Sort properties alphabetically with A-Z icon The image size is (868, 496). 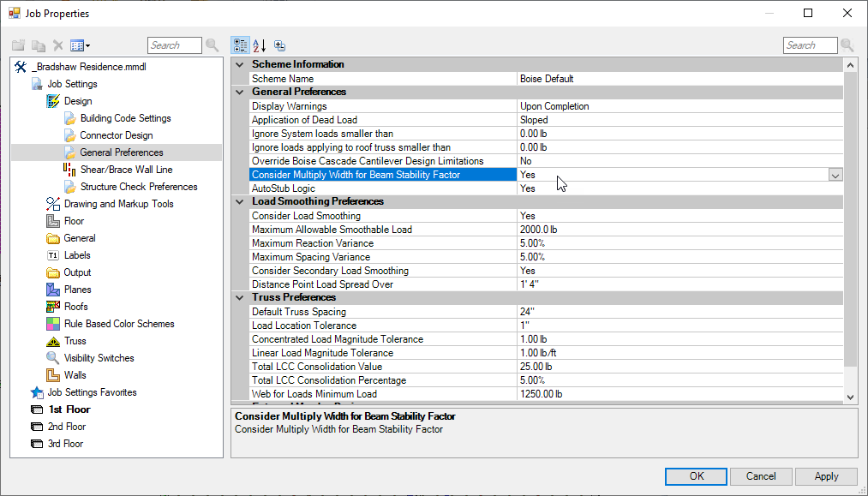pyautogui.click(x=260, y=45)
